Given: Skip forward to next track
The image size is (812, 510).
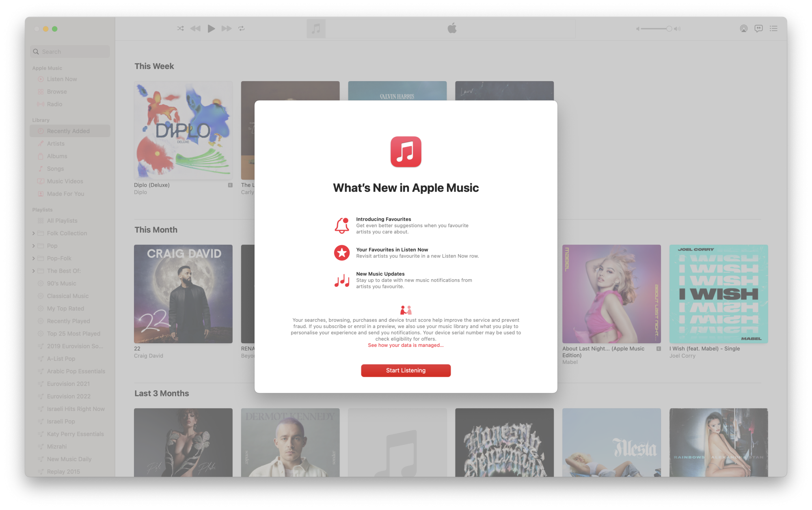Looking at the screenshot, I should (227, 28).
